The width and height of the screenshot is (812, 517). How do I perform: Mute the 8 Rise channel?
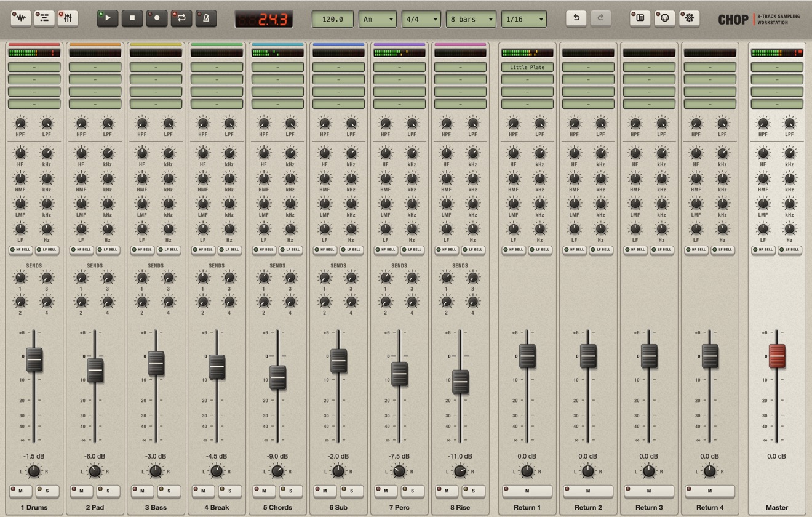[x=447, y=491]
